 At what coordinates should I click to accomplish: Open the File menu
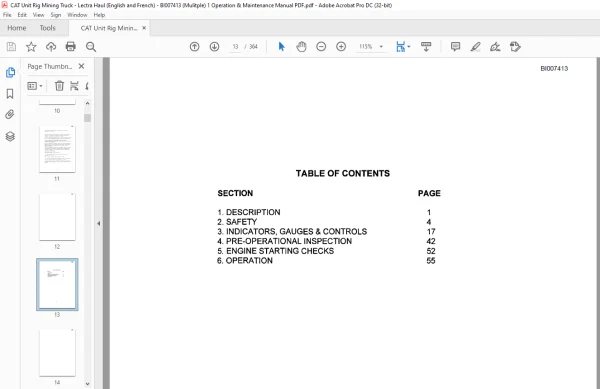(7, 15)
